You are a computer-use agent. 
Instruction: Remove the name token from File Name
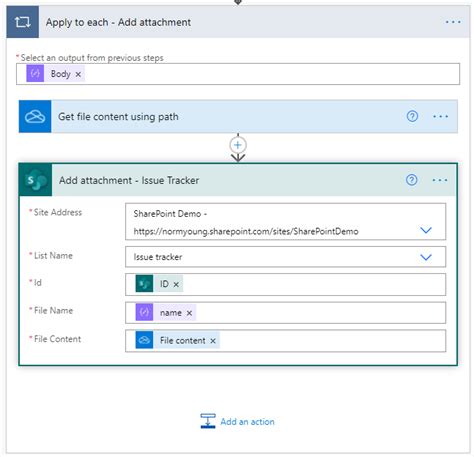(x=189, y=313)
